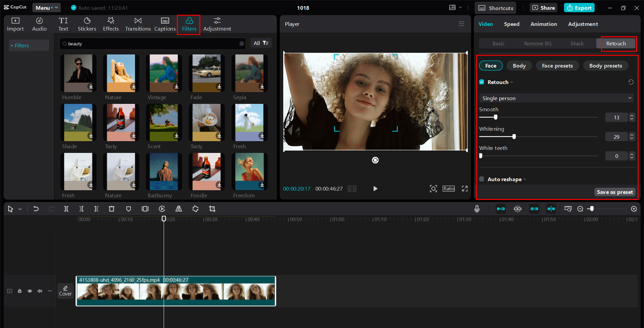Screen dimensions: 644x328
Task: Open the Import media tab
Action: point(15,24)
